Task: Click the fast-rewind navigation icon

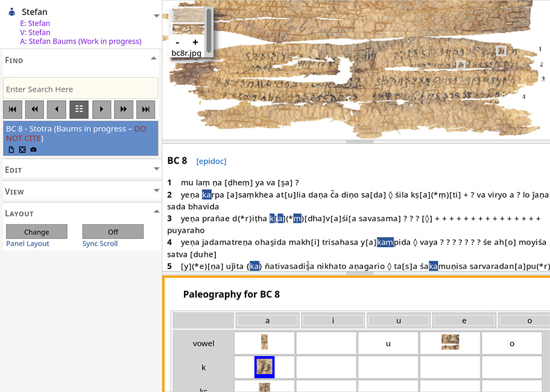Action: pyautogui.click(x=34, y=109)
